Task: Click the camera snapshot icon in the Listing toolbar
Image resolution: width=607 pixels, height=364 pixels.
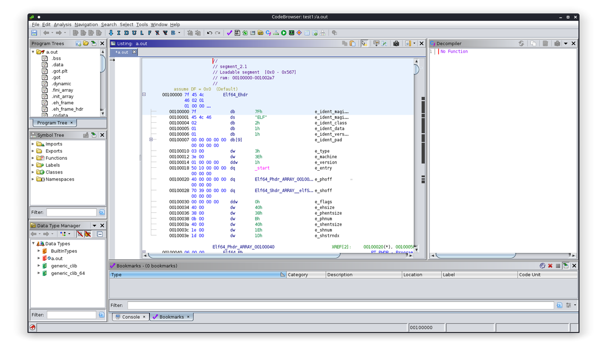Action: coord(396,43)
